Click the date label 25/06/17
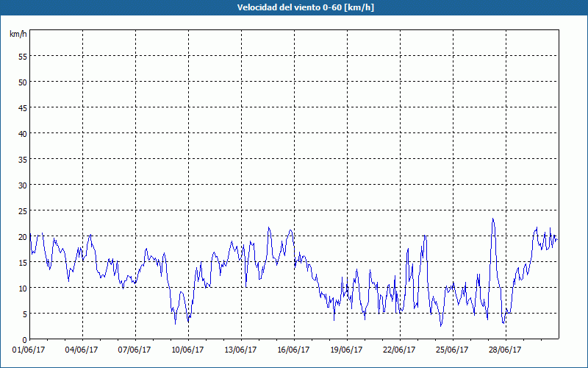 [x=452, y=350]
